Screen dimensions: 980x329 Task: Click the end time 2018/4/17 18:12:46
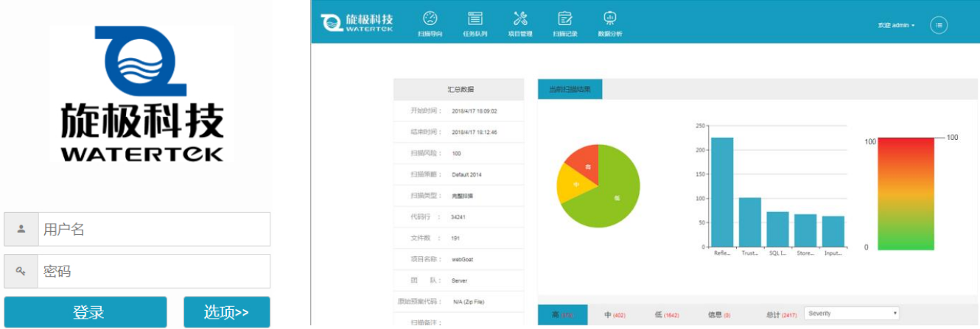pyautogui.click(x=475, y=132)
